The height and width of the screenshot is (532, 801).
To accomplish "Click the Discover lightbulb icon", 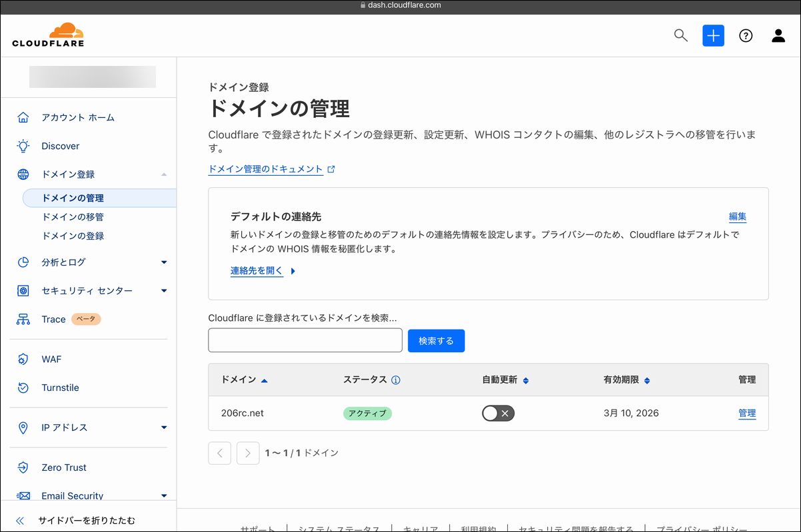I will coord(23,146).
